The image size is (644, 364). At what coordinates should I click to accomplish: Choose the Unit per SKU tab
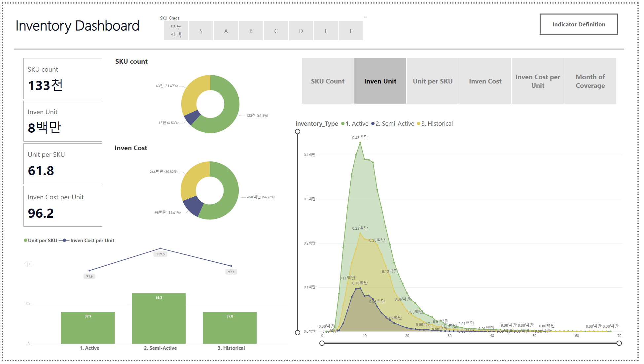point(433,81)
